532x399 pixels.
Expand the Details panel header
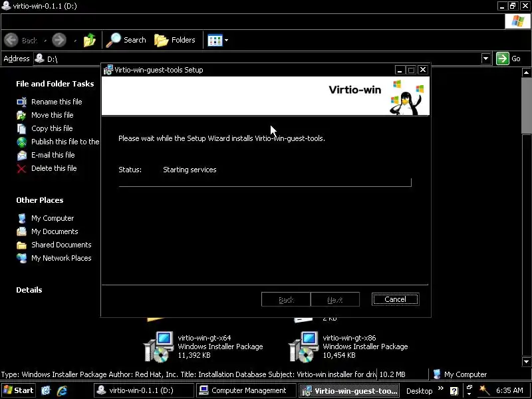pos(29,290)
